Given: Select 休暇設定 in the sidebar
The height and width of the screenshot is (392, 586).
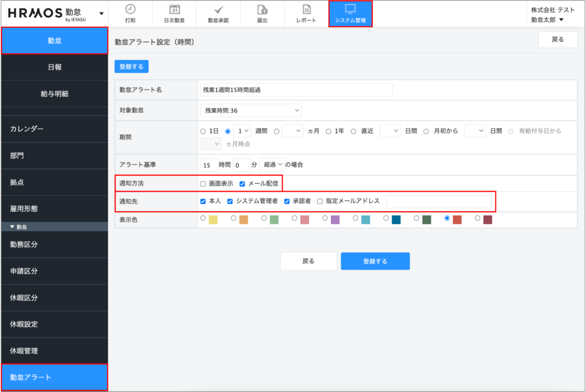Looking at the screenshot, I should [54, 324].
